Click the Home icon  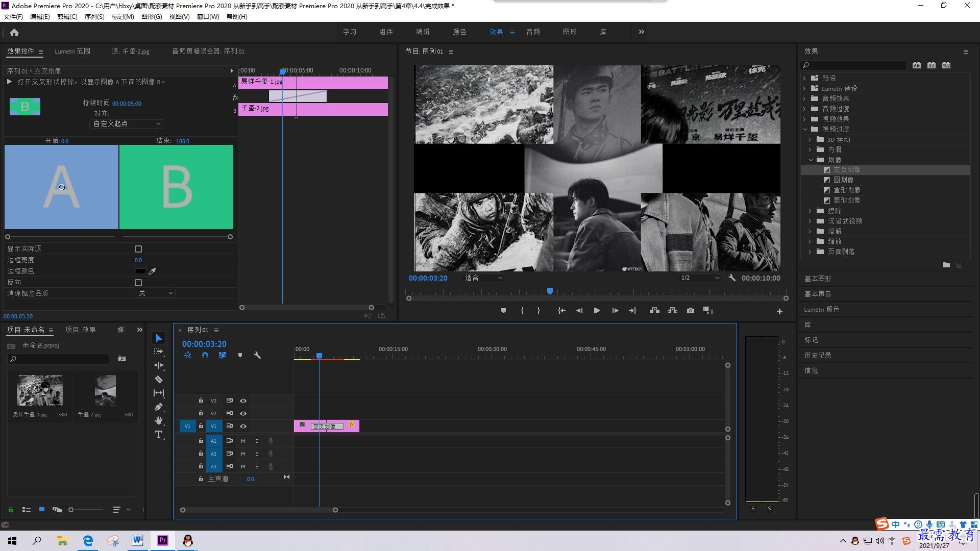click(x=14, y=32)
